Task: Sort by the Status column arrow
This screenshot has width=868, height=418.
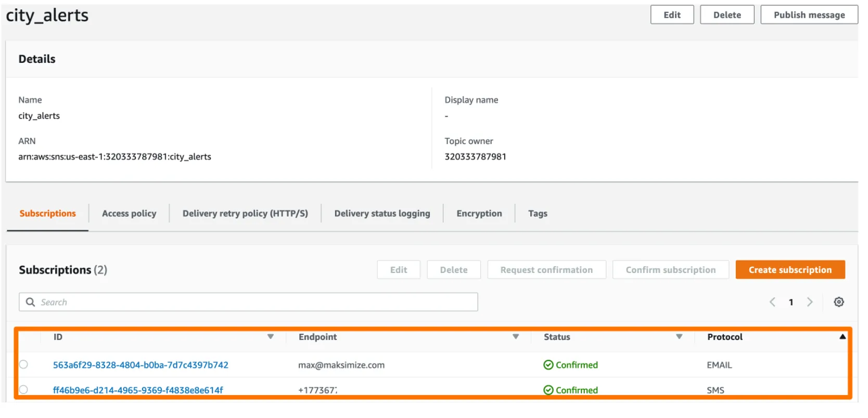Action: [x=679, y=337]
